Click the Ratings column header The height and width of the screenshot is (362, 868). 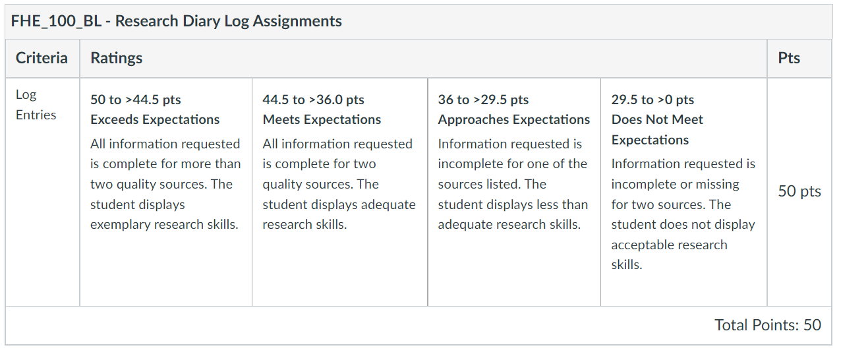click(117, 58)
